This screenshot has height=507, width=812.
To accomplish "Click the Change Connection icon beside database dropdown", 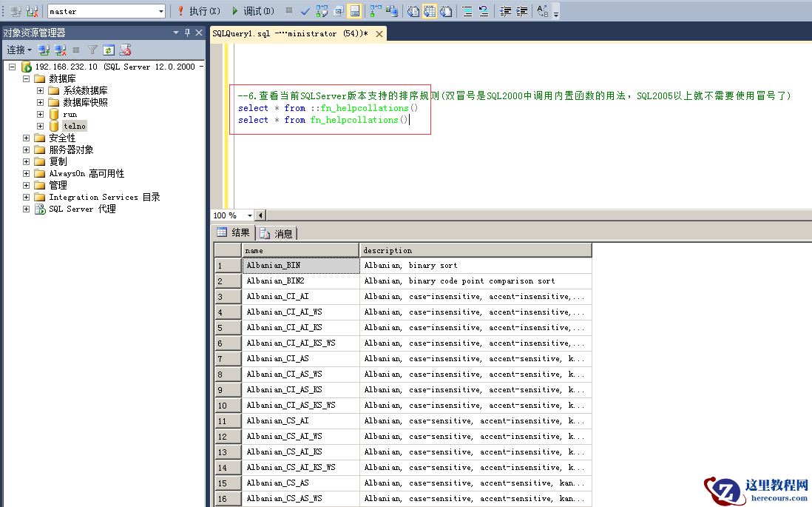I will 33,11.
